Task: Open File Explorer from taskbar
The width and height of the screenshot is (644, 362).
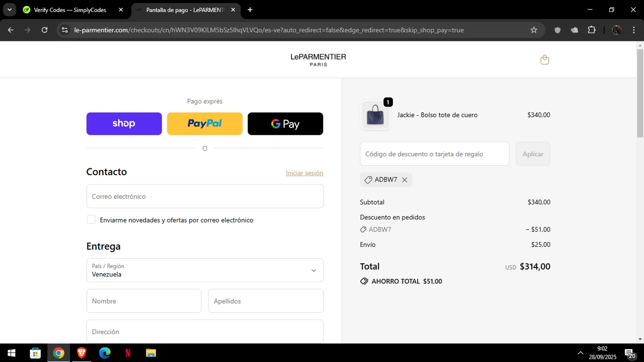Action: pyautogui.click(x=151, y=353)
